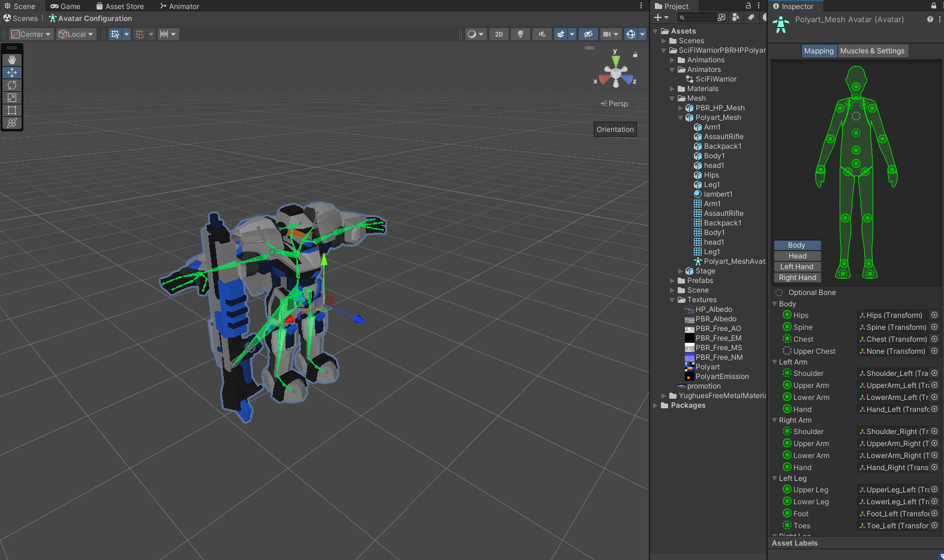Switch to the Asset Store tab
Image resolution: width=944 pixels, height=560 pixels.
pyautogui.click(x=120, y=6)
